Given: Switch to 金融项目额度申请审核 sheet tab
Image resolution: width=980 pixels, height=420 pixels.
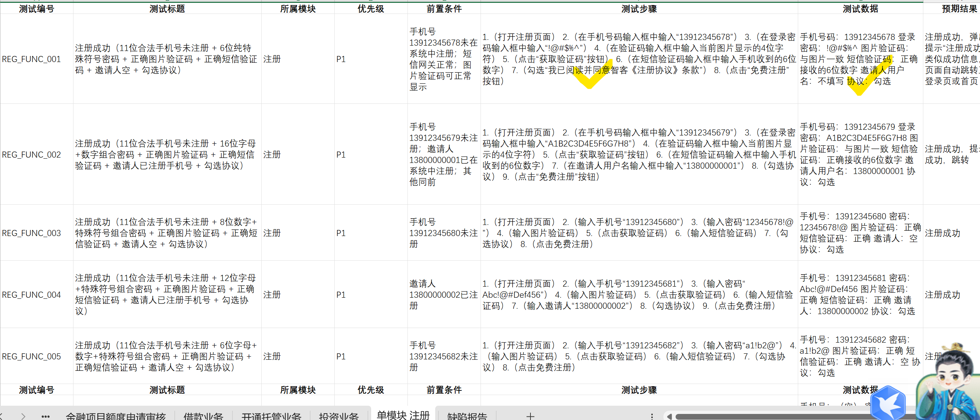Looking at the screenshot, I should tap(115, 416).
